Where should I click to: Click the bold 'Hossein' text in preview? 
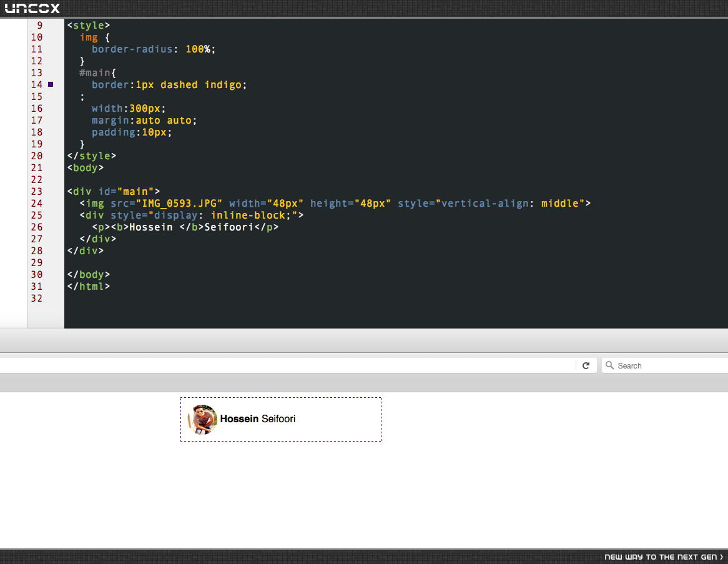coord(239,419)
